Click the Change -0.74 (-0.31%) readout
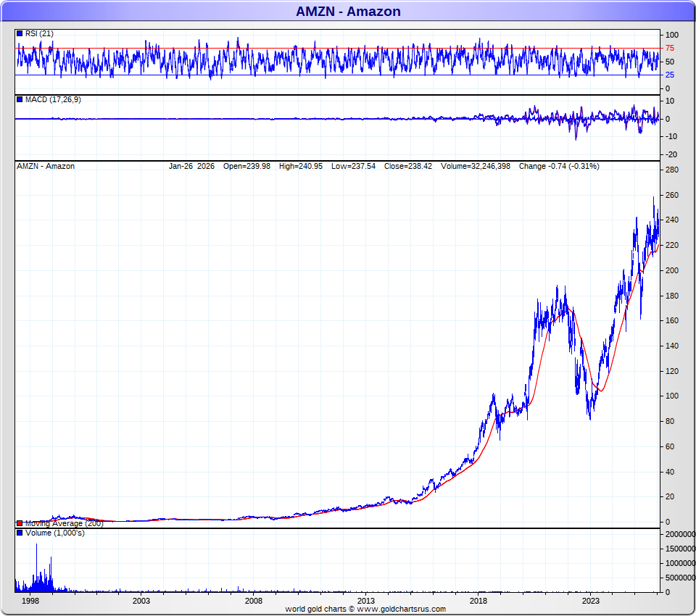696x616 pixels. coord(559,166)
